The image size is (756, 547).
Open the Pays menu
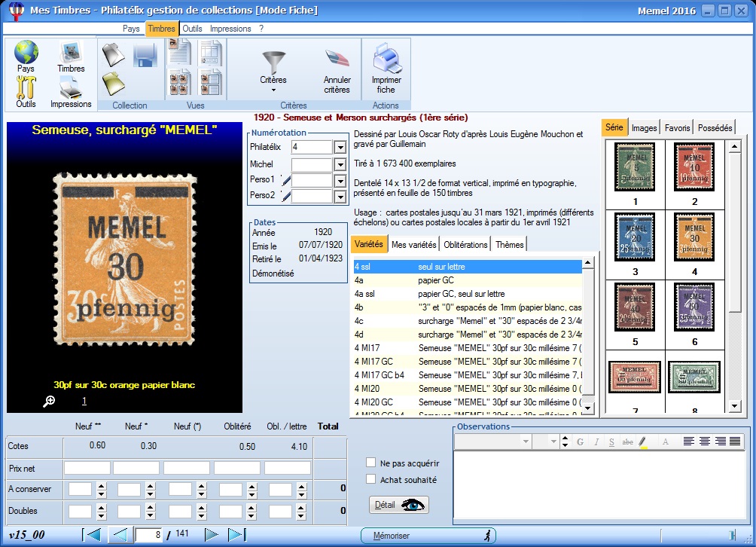(131, 29)
